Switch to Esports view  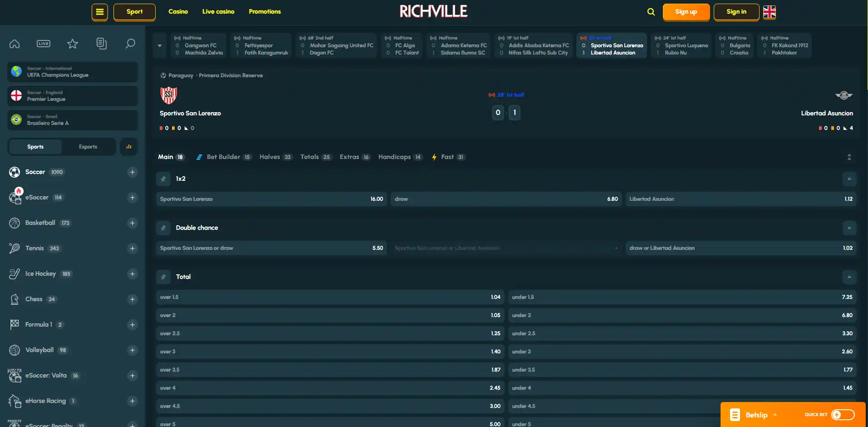[x=88, y=147]
